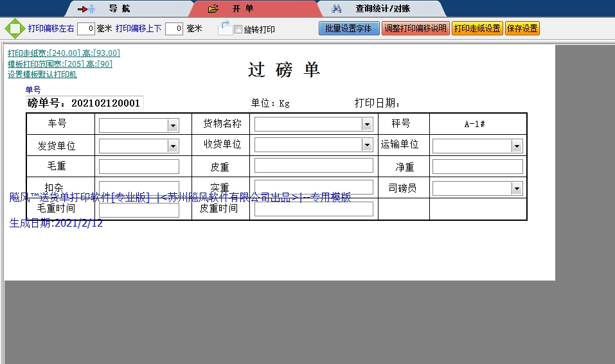Click the 毛重 input field
Image resolution: width=615 pixels, height=364 pixels.
pyautogui.click(x=139, y=167)
